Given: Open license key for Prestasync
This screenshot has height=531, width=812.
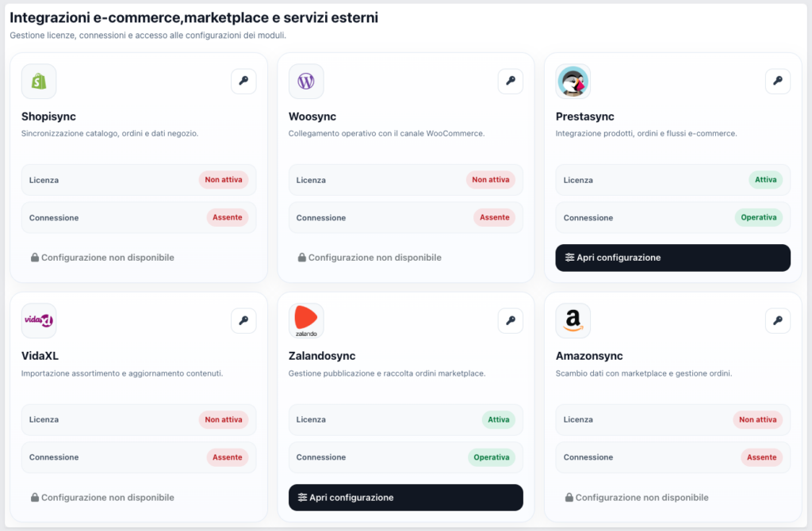Looking at the screenshot, I should [x=778, y=81].
